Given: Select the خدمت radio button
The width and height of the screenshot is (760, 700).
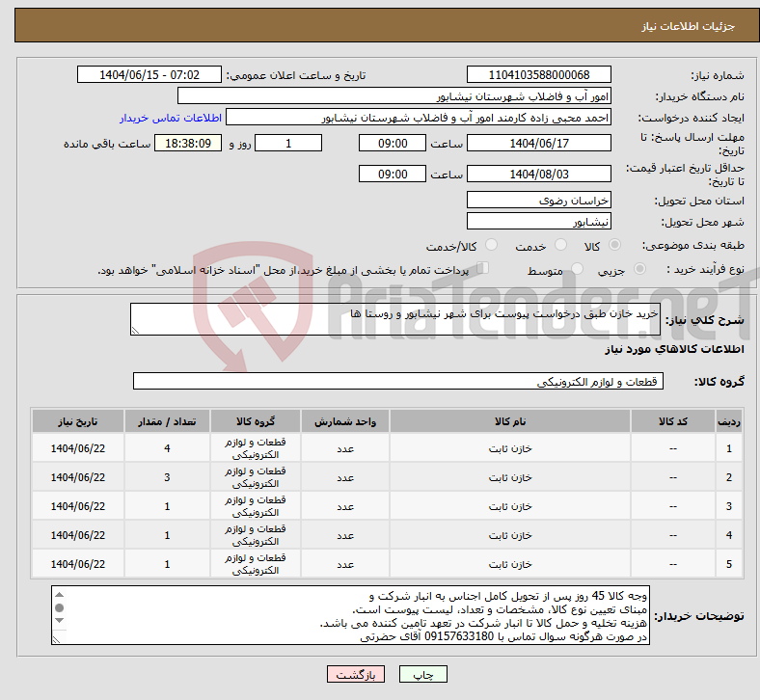Looking at the screenshot, I should point(560,245).
